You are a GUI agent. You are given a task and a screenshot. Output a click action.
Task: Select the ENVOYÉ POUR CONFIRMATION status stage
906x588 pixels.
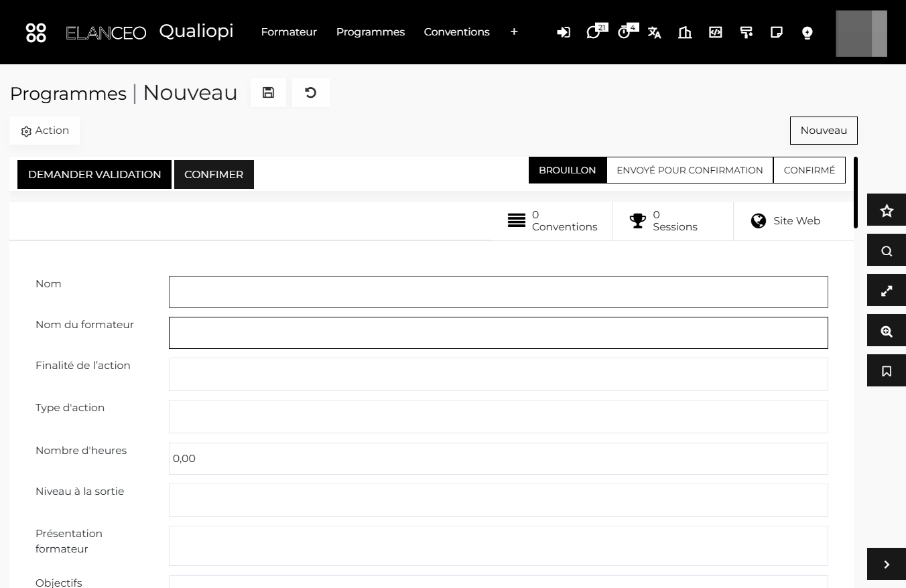(x=690, y=170)
